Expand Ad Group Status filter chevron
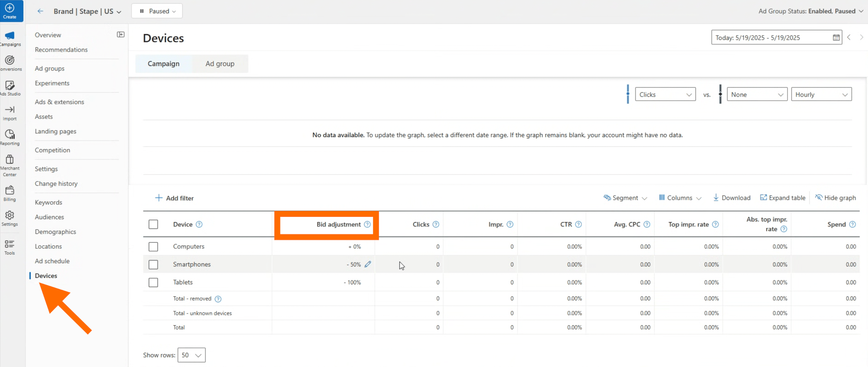 861,11
